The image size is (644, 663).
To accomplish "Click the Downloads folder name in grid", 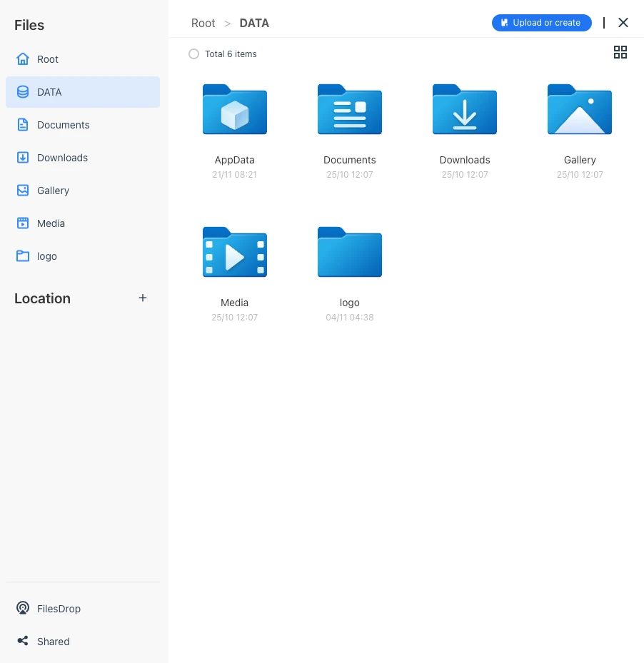I will pyautogui.click(x=465, y=161).
